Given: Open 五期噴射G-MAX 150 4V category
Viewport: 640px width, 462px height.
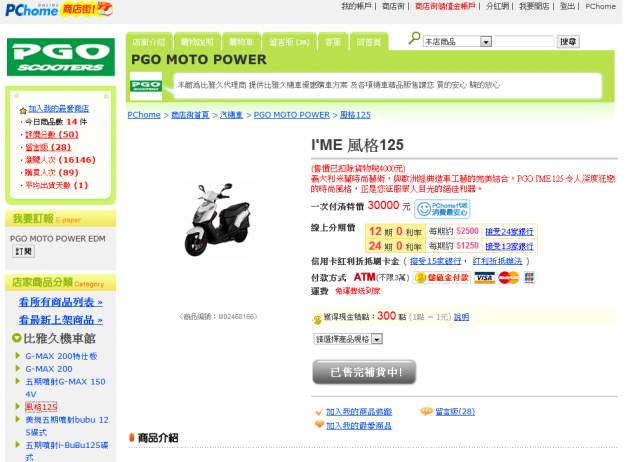Looking at the screenshot, I should tap(65, 388).
